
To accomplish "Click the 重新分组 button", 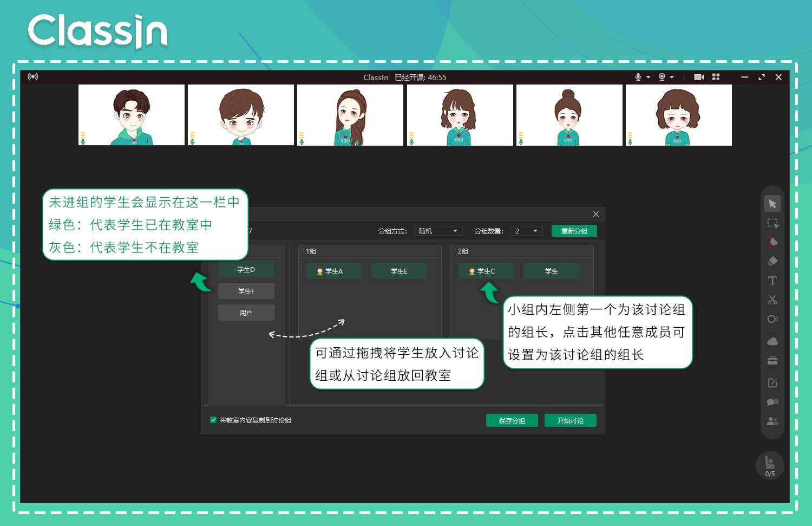I will (x=574, y=231).
